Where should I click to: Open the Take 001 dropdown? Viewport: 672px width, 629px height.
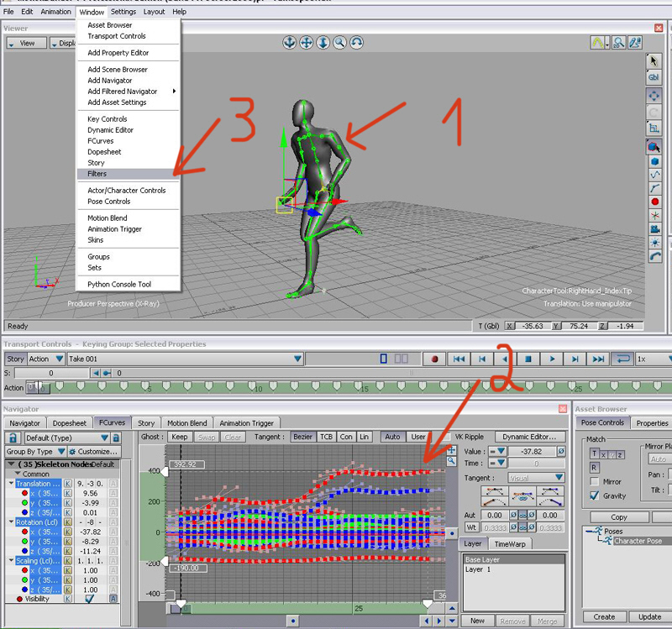click(297, 359)
